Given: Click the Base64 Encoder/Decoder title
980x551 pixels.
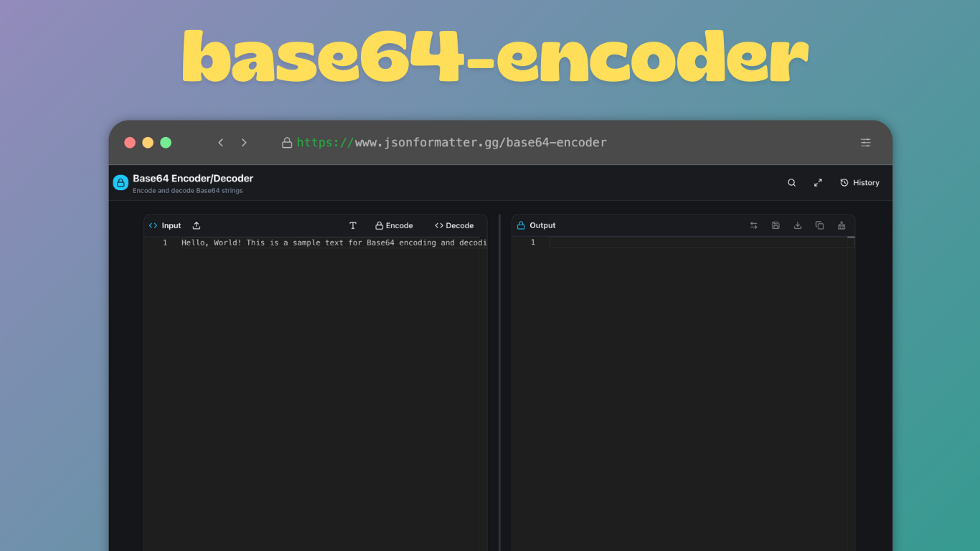Looking at the screenshot, I should pyautogui.click(x=193, y=179).
